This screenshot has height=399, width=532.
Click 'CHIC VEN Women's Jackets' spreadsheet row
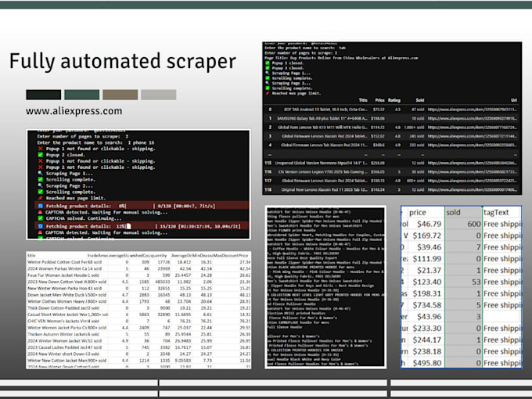[138, 321]
